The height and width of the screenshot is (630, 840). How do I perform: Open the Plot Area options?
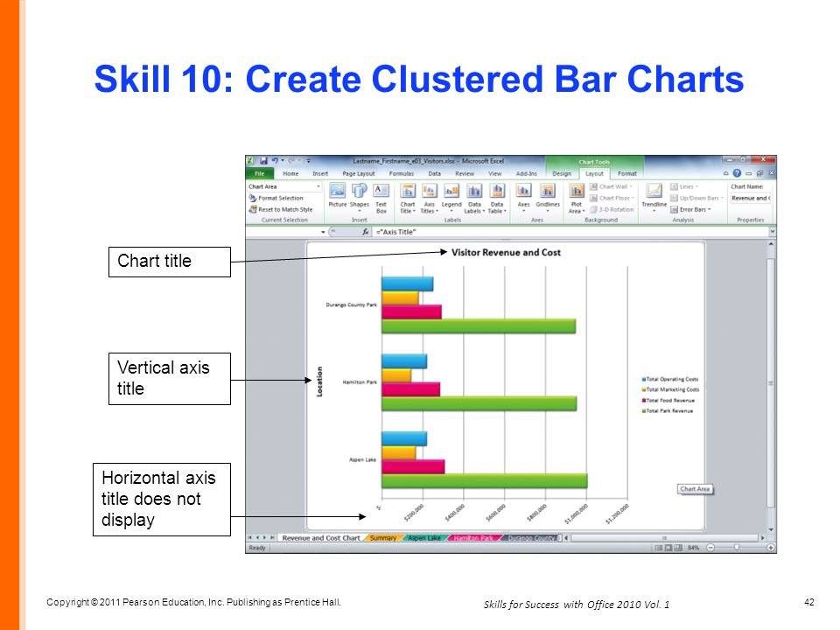[577, 199]
